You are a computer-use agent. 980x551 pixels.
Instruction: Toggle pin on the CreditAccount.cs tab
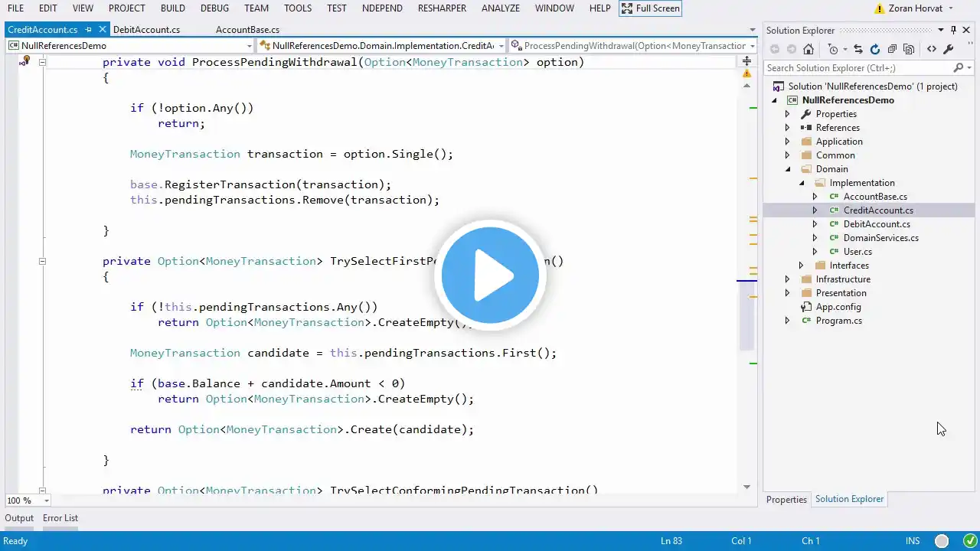point(89,30)
